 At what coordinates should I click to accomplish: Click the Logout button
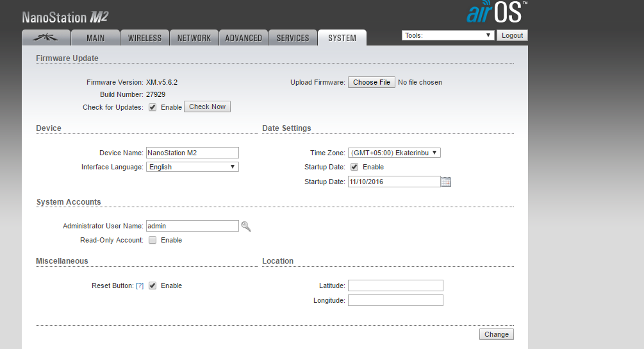click(512, 35)
